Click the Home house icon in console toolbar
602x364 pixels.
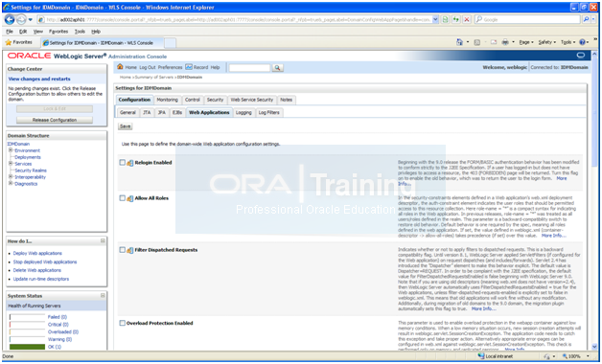click(x=120, y=67)
